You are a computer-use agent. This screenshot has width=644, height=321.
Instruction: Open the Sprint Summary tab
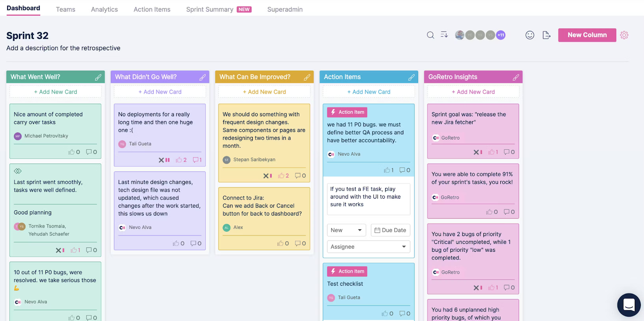click(x=210, y=9)
